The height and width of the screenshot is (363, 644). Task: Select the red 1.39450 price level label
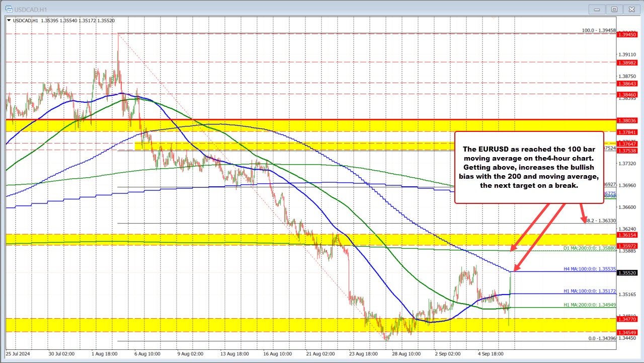pos(627,34)
